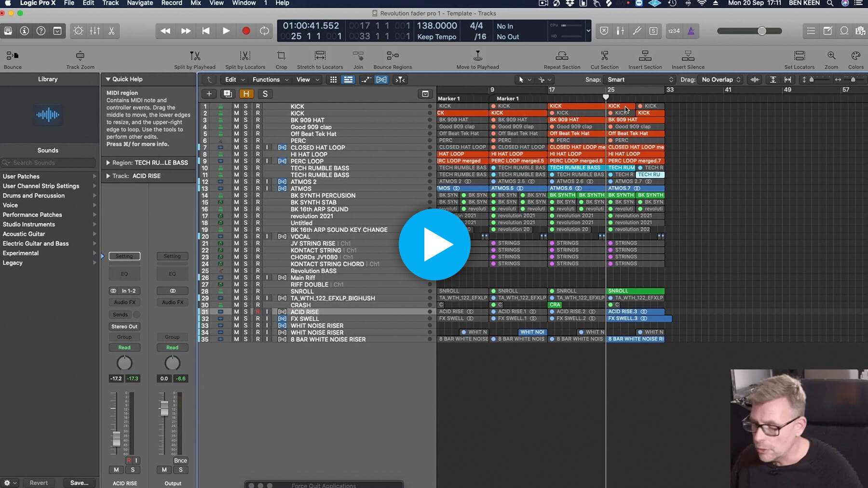Image resolution: width=868 pixels, height=488 pixels.
Task: Open the Edit dropdown menu in tracks area
Action: coord(234,79)
